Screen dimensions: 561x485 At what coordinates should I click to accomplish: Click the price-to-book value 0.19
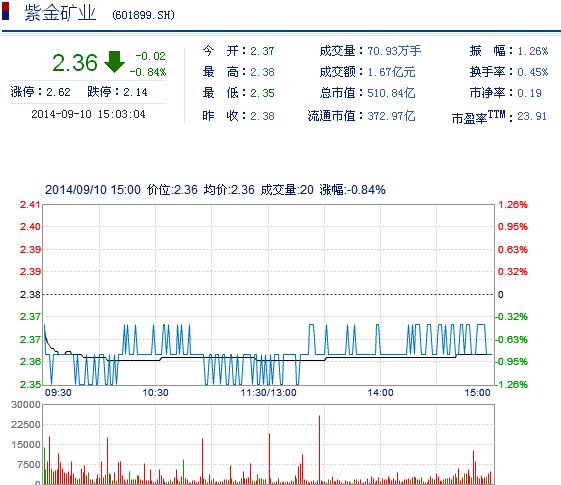click(530, 93)
